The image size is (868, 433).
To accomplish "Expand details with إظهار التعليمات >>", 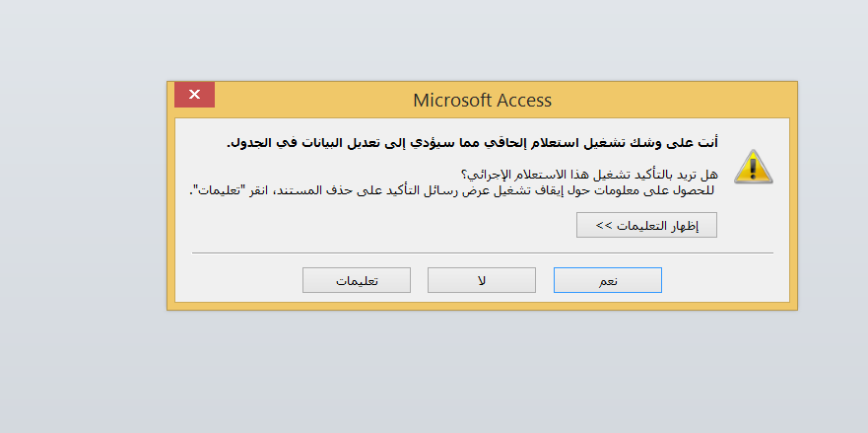I will click(x=646, y=225).
